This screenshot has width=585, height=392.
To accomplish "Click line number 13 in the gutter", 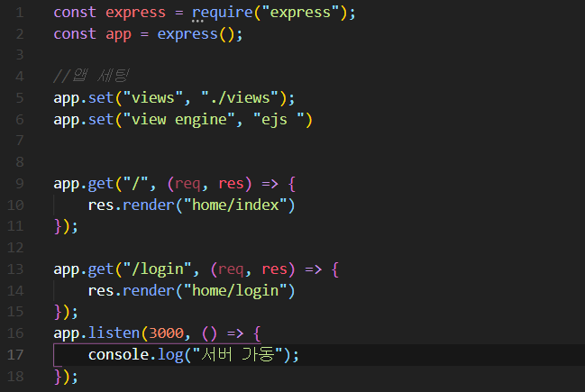I will coord(15,269).
